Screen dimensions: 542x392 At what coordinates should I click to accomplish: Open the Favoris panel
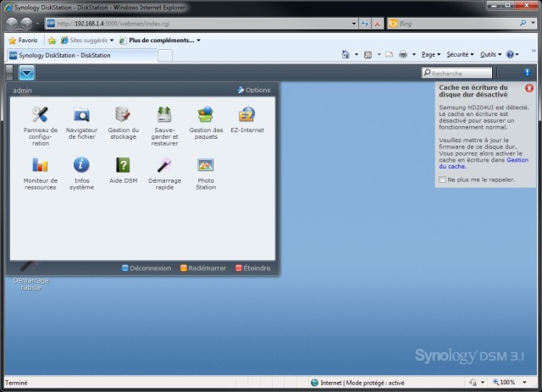[x=23, y=41]
